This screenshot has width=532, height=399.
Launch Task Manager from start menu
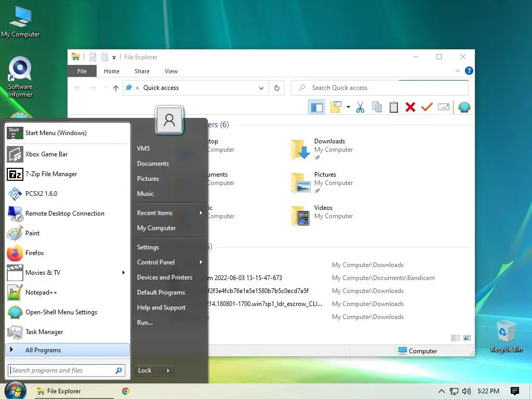68,332
